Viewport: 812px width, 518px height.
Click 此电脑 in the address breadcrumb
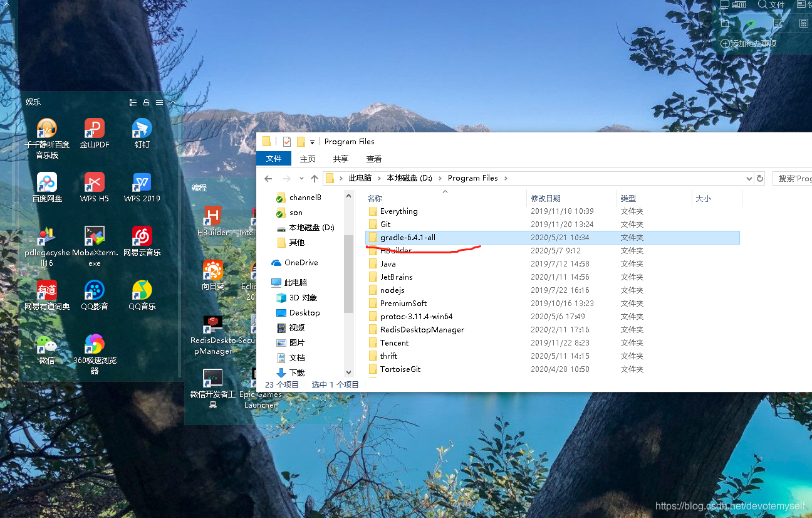point(360,178)
